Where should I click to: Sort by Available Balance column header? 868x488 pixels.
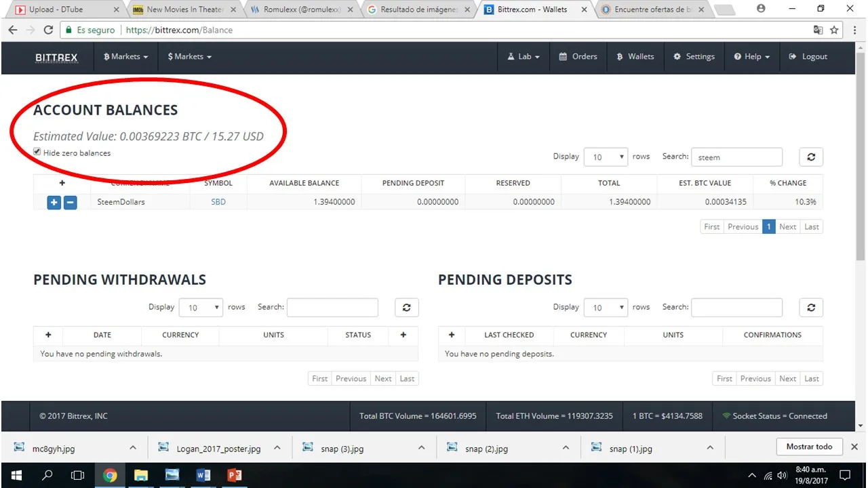tap(304, 183)
